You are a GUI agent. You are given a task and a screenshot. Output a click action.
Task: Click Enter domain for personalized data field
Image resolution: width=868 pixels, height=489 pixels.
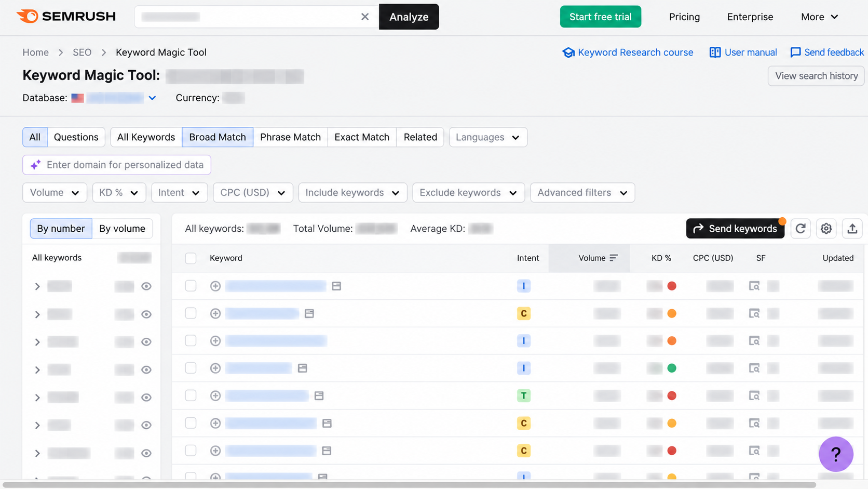(117, 165)
